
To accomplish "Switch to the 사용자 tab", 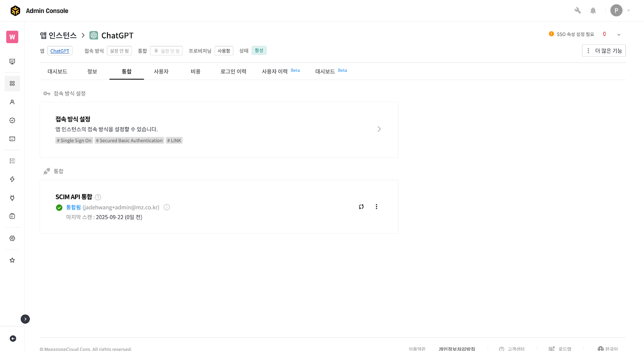I will [161, 71].
